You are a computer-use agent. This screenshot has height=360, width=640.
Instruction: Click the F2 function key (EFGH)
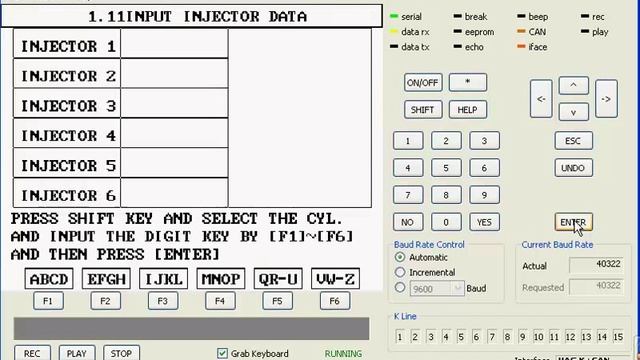[106, 301]
